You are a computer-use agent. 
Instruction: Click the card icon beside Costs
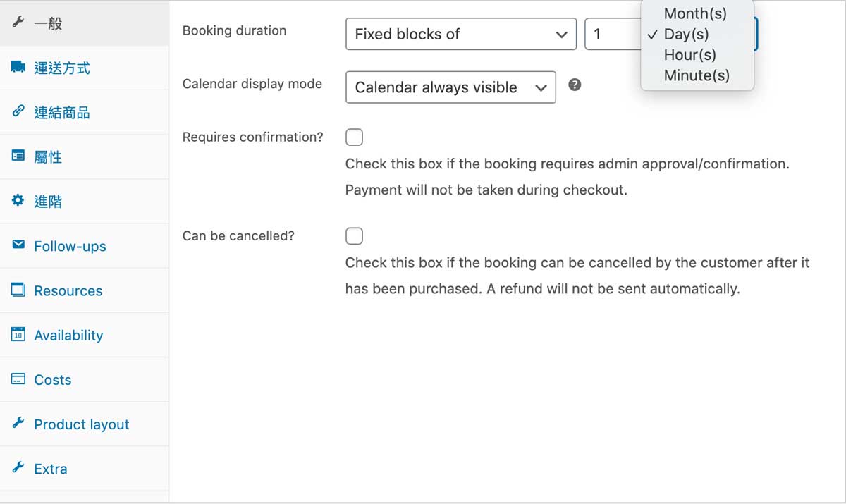[18, 379]
